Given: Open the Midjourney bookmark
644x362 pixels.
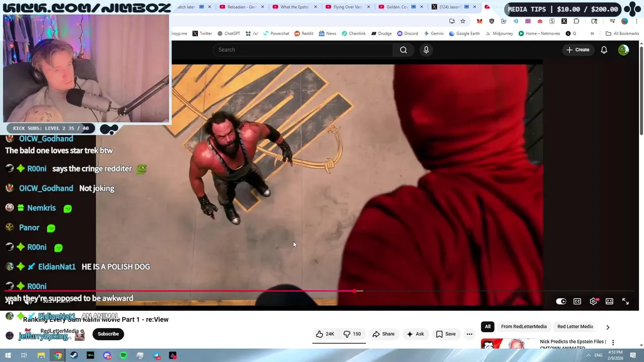Looking at the screenshot, I should 499,34.
